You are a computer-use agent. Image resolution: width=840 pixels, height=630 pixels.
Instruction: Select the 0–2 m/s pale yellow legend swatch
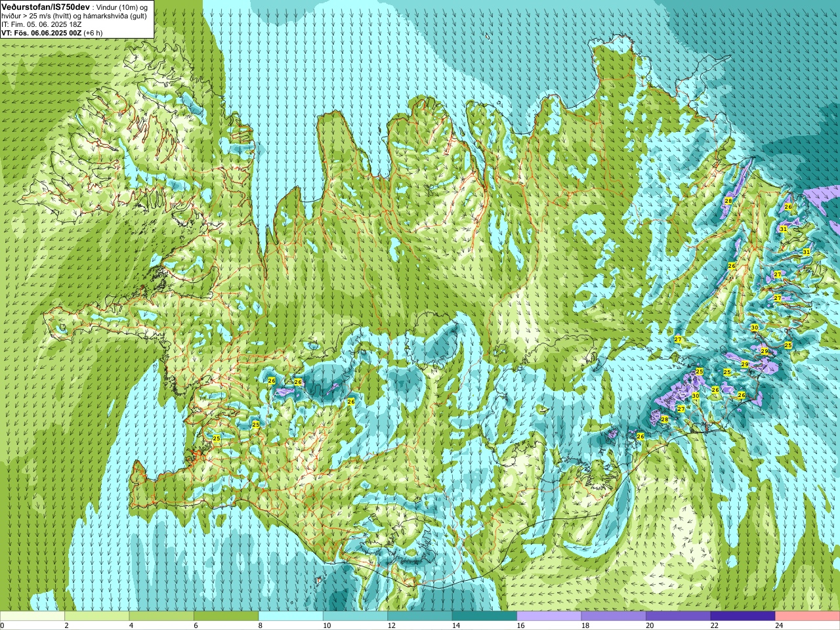click(32, 616)
